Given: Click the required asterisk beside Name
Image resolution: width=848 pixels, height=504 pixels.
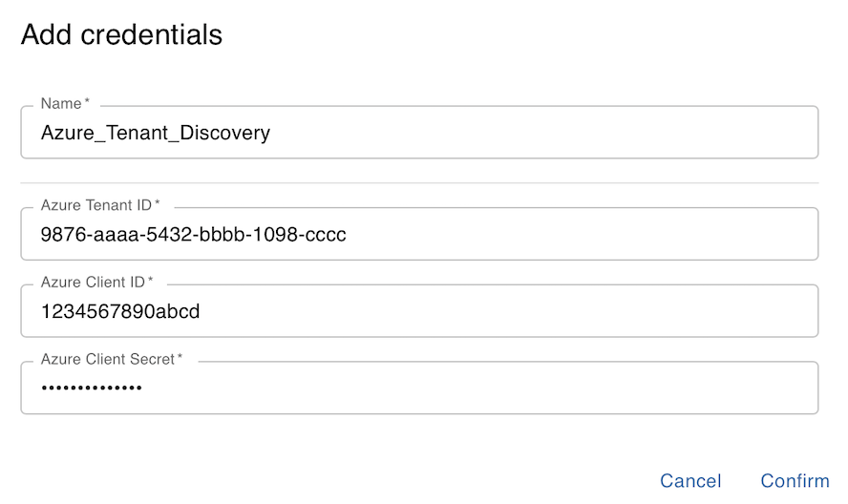Looking at the screenshot, I should (88, 102).
